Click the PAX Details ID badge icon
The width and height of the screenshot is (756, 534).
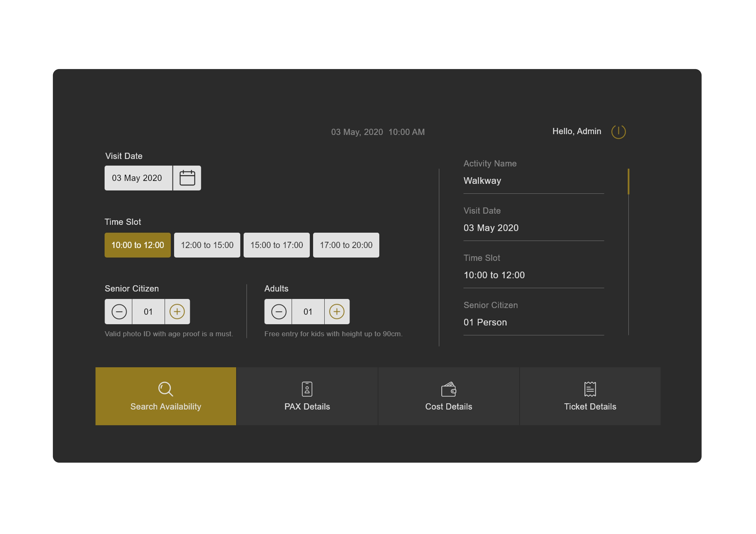(x=307, y=389)
